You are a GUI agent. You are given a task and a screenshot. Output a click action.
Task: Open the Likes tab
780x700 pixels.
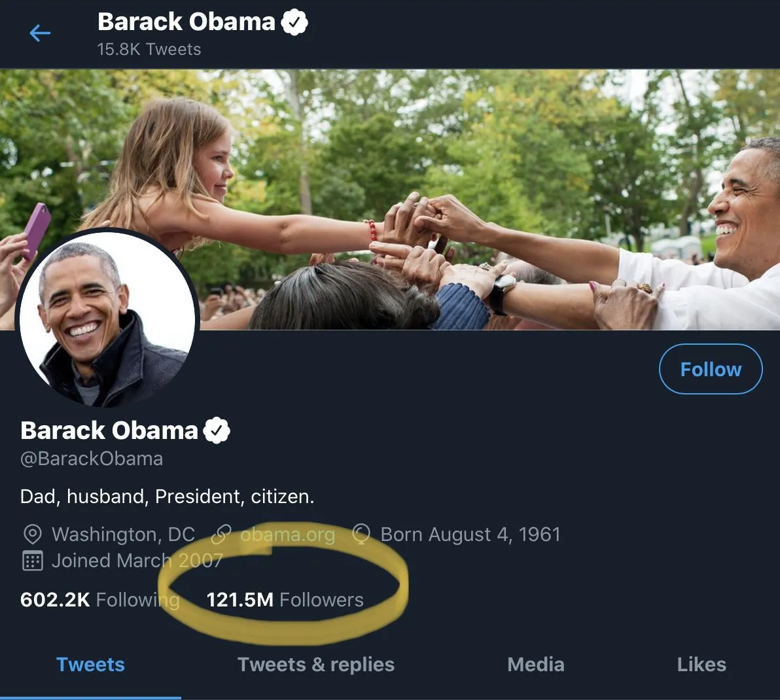click(x=701, y=665)
